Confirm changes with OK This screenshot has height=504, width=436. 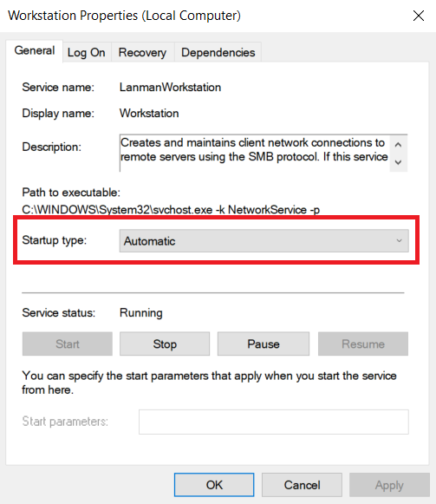(x=214, y=485)
